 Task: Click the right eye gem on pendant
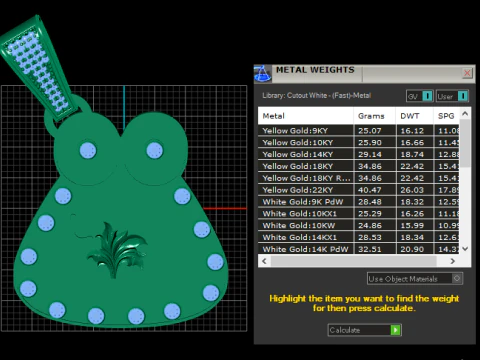click(x=155, y=150)
